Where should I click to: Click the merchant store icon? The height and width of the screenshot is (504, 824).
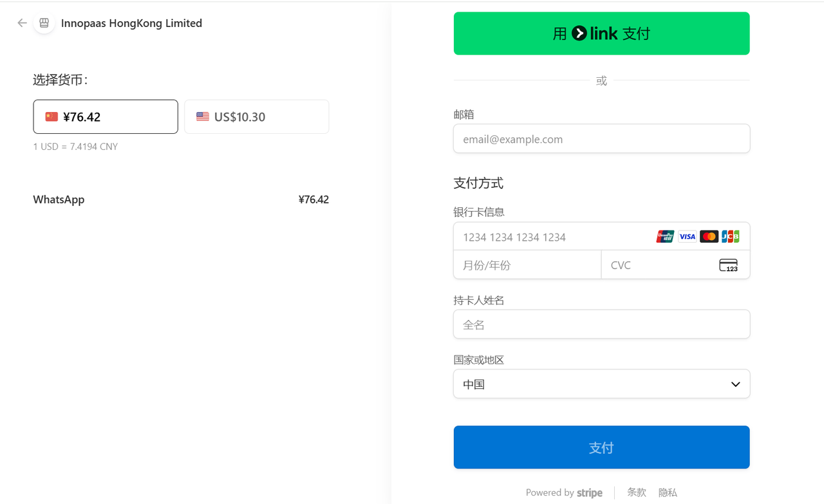point(44,23)
